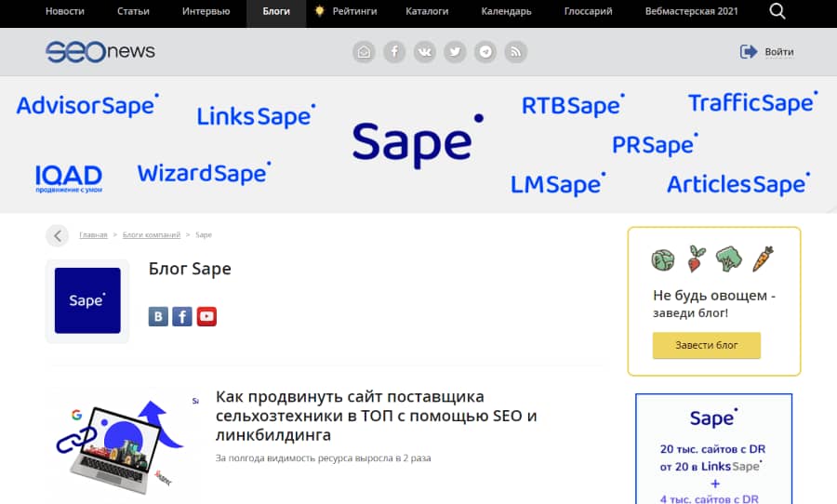Open the Twitter icon in header
Screen dimensions: 837x504
455,52
